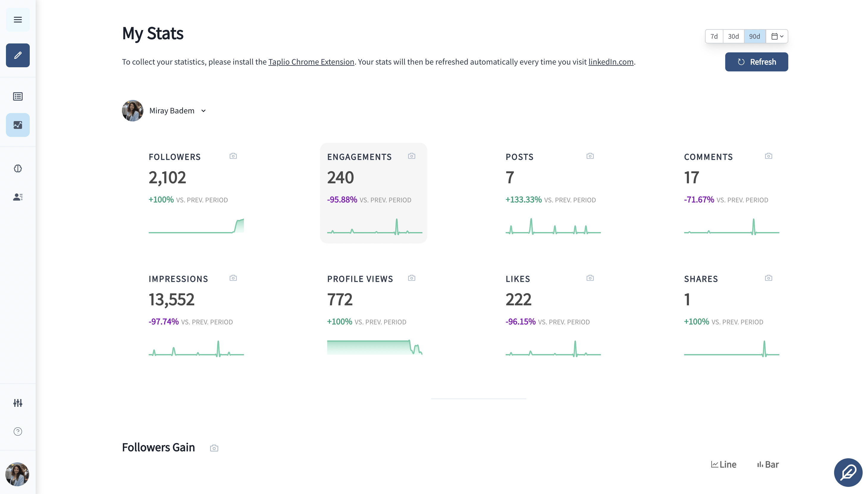868x494 pixels.
Task: Open the contacts person icon in sidebar
Action: pyautogui.click(x=18, y=197)
